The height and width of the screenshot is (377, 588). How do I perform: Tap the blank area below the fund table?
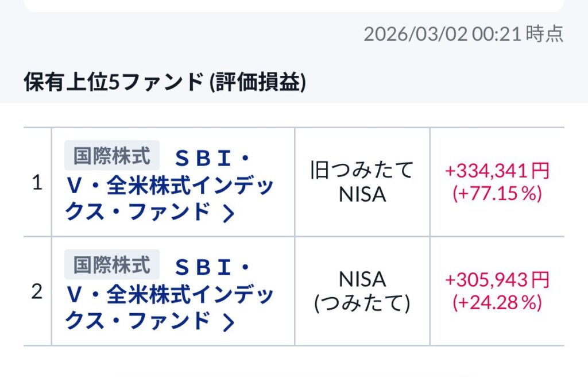pos(294,362)
